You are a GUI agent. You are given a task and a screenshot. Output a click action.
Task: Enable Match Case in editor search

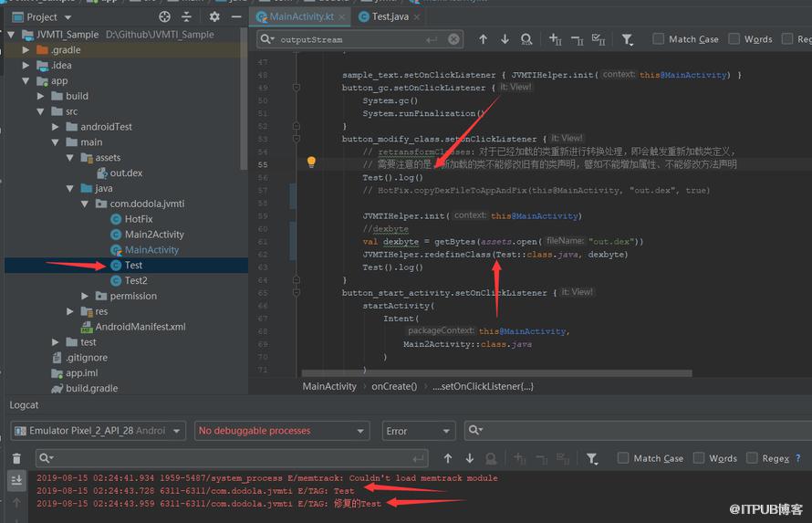(x=658, y=39)
